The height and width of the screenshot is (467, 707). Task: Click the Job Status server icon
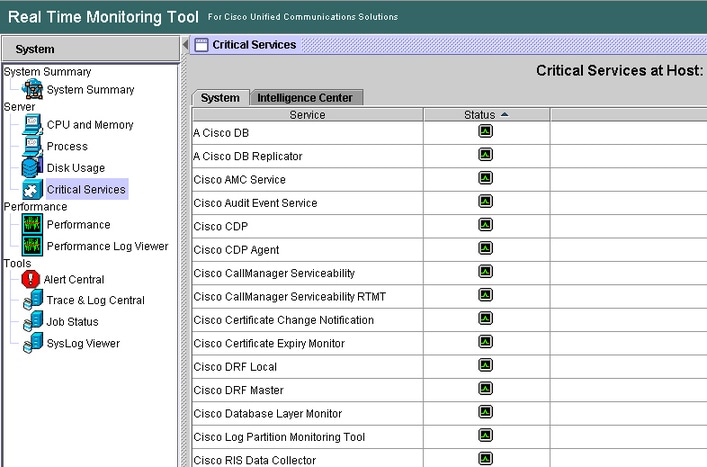pos(33,321)
